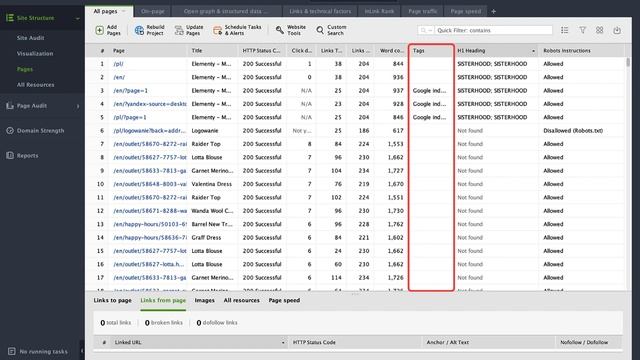
Task: Click the list view icon in toolbar
Action: click(564, 30)
